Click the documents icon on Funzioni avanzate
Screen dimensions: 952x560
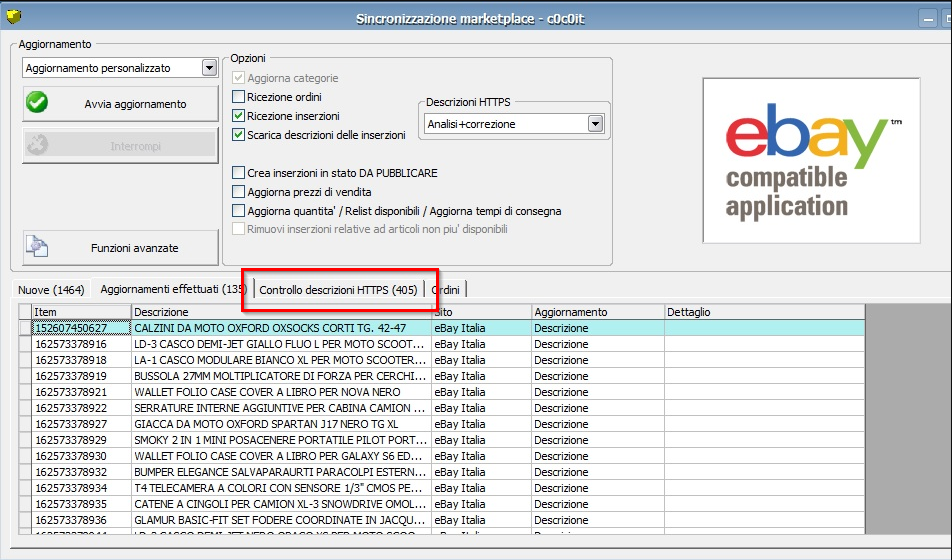point(37,246)
